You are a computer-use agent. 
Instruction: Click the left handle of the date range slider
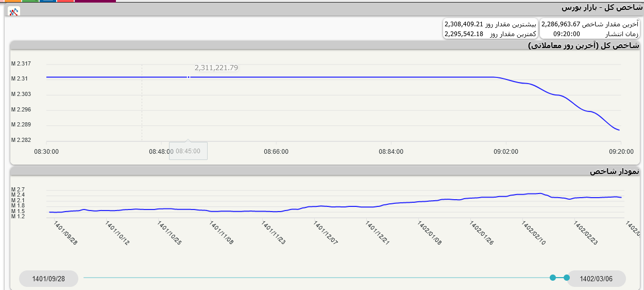(553, 278)
